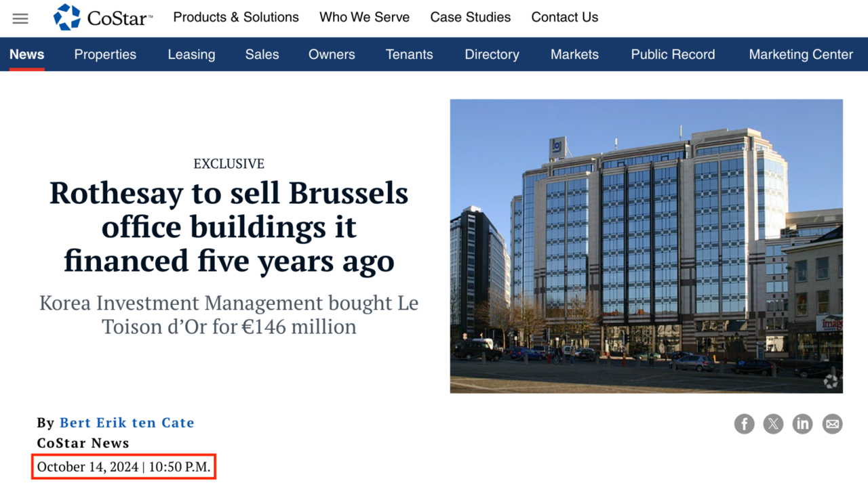Open the hamburger menu icon
The image size is (868, 496).
coord(20,18)
